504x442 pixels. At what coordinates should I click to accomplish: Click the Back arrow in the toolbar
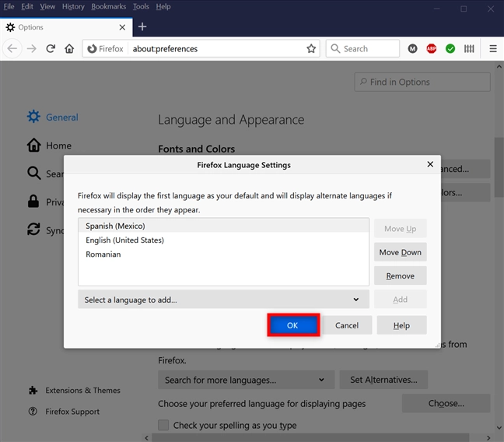tap(12, 48)
